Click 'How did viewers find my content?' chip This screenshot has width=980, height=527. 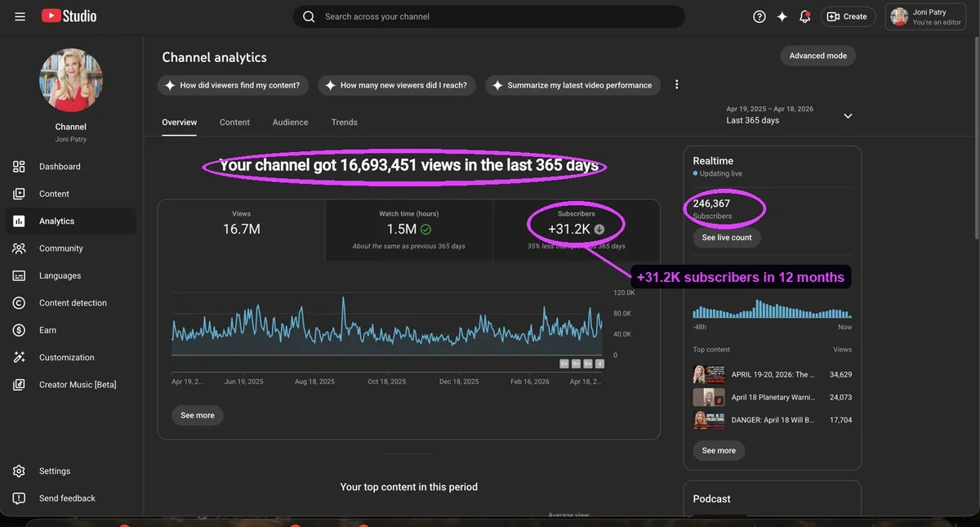click(x=234, y=85)
